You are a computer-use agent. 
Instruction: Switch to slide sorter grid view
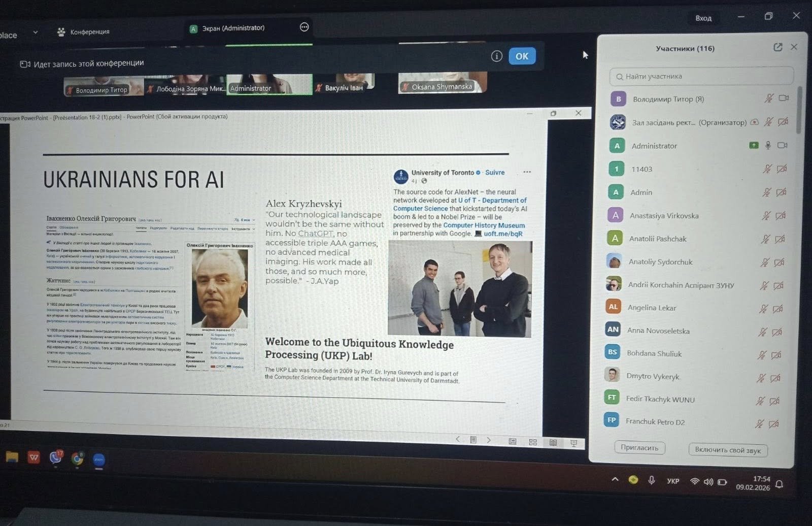coord(533,442)
